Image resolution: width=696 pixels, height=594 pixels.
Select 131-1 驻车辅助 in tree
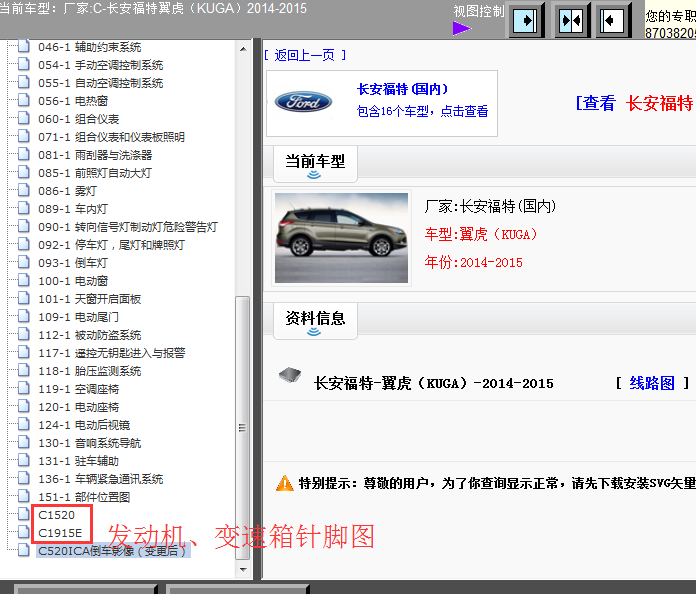(79, 461)
